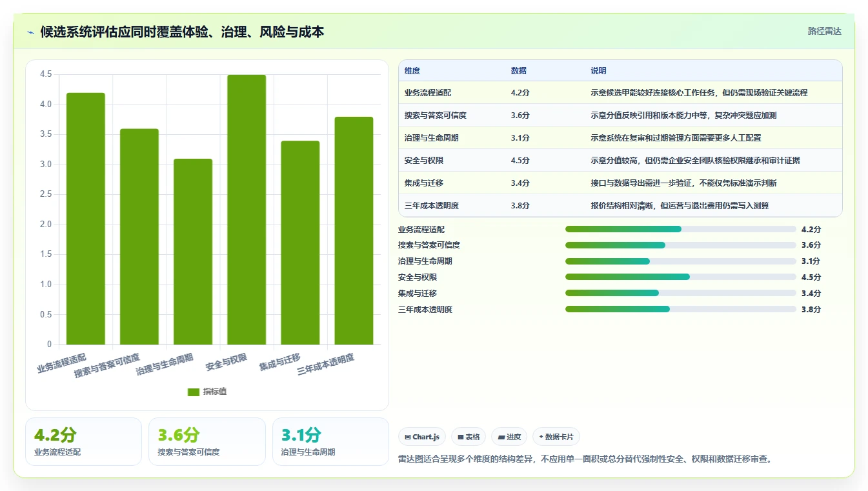
Task: Click the description starting 接口与数据导出需进一步验证
Action: click(x=683, y=183)
